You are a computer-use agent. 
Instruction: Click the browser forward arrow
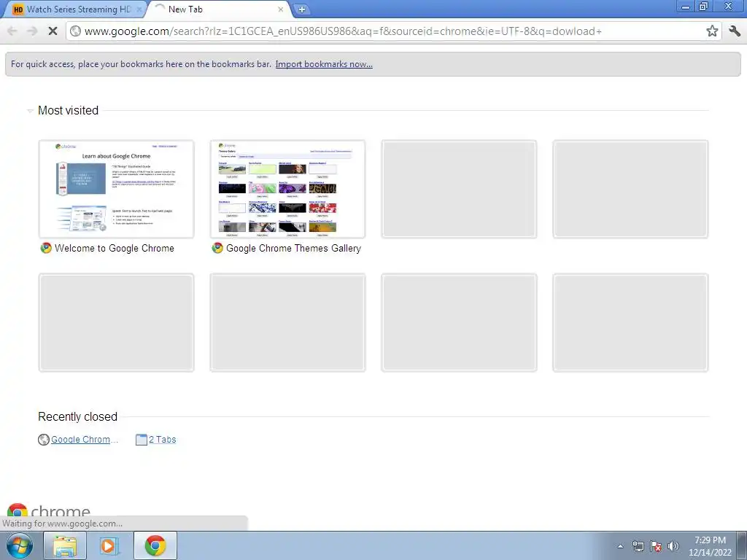[x=32, y=31]
